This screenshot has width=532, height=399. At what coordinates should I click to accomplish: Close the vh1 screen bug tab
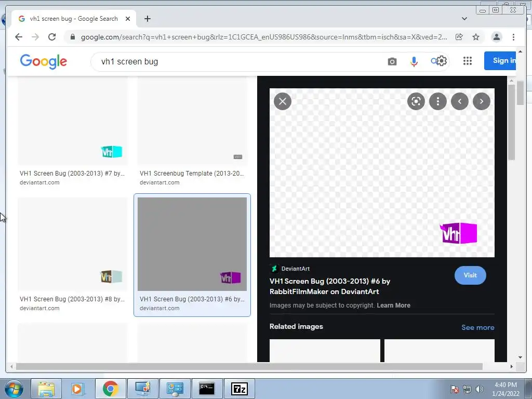(x=128, y=19)
